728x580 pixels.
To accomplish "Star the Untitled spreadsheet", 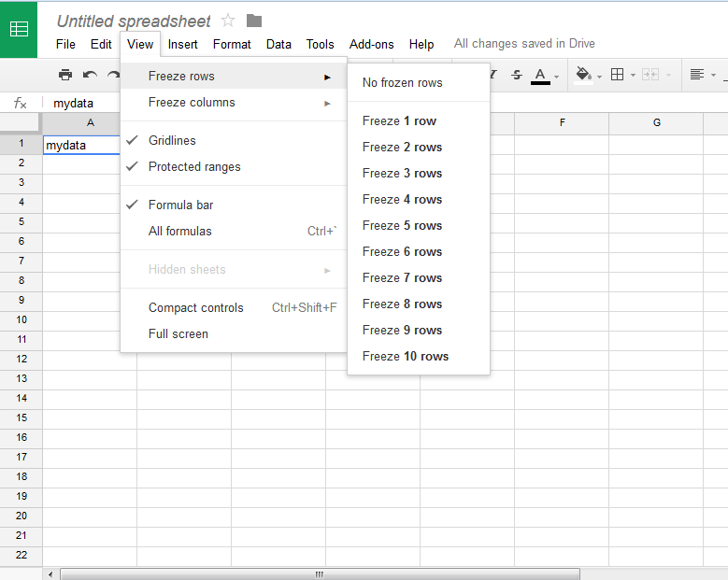I will click(228, 21).
